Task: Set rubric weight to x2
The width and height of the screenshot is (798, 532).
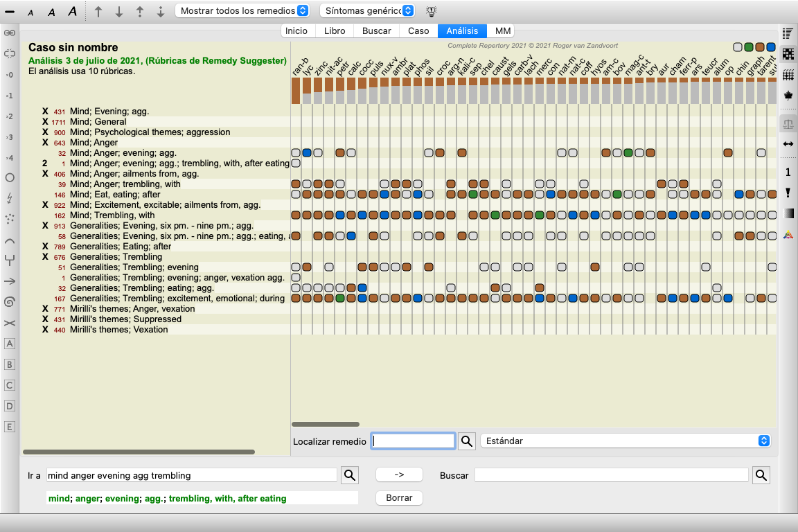Action: (10, 116)
